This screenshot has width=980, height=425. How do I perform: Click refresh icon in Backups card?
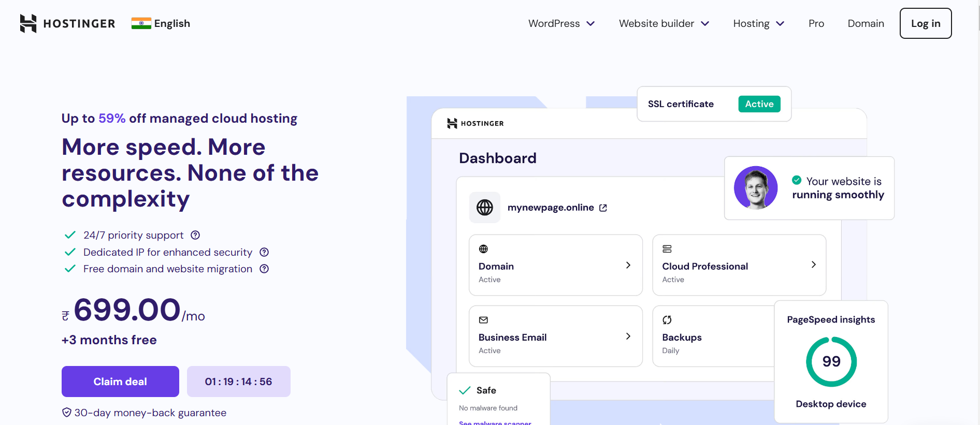[667, 320]
